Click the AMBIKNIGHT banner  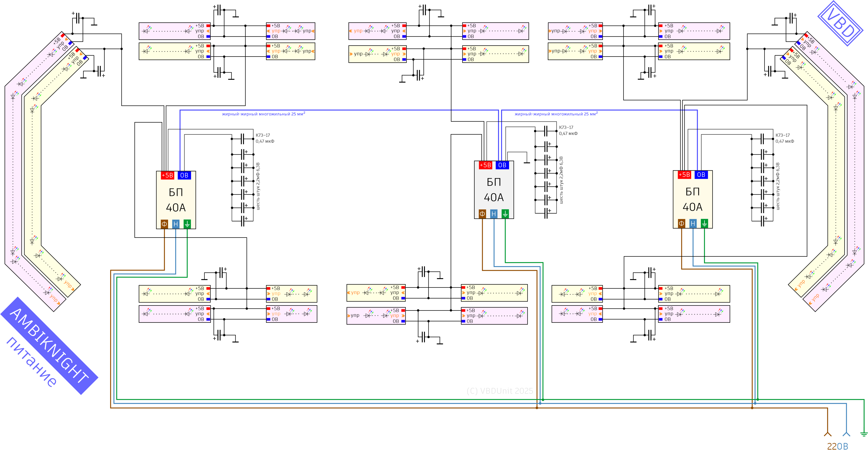point(50,345)
